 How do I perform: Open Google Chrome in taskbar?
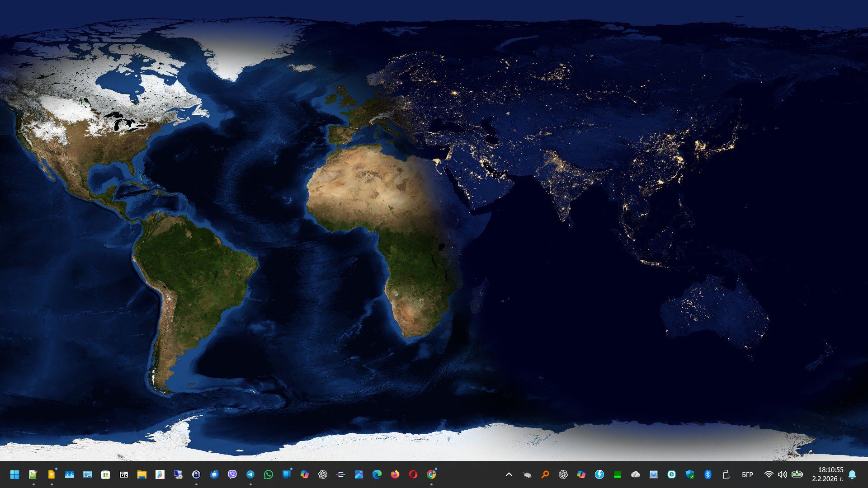(431, 474)
